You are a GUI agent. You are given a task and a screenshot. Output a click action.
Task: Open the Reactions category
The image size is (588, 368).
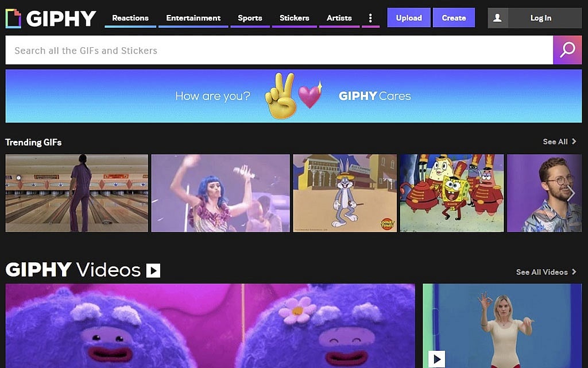130,18
